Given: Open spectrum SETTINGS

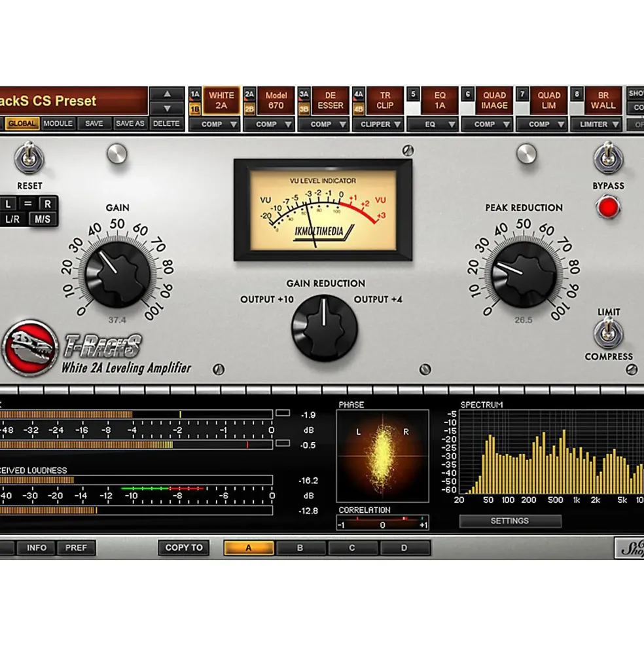Looking at the screenshot, I should [x=510, y=521].
